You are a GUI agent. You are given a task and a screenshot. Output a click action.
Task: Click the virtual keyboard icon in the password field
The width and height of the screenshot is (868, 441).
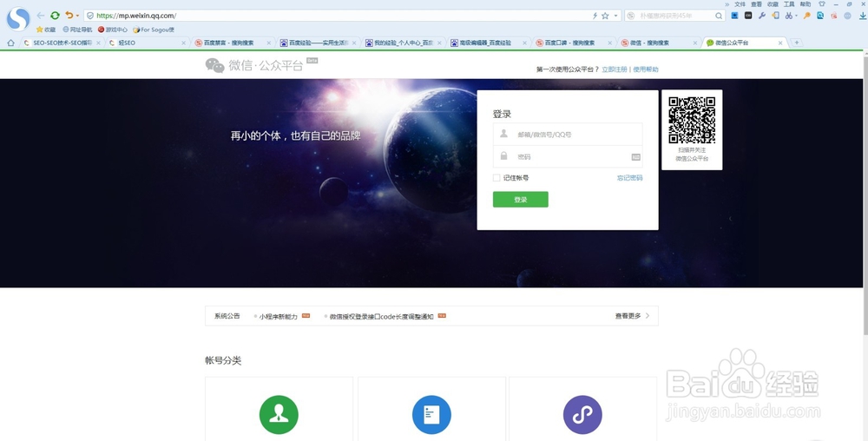pyautogui.click(x=636, y=157)
